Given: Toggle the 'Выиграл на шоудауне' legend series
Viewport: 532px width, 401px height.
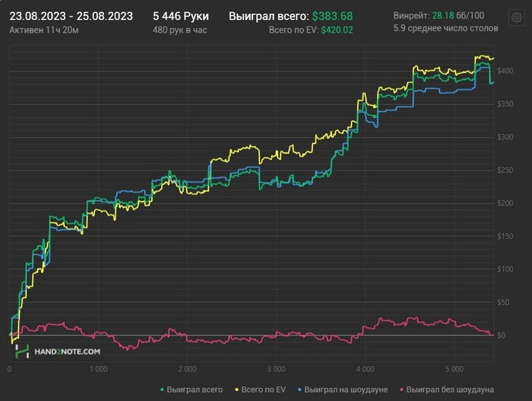Looking at the screenshot, I should click(x=343, y=390).
